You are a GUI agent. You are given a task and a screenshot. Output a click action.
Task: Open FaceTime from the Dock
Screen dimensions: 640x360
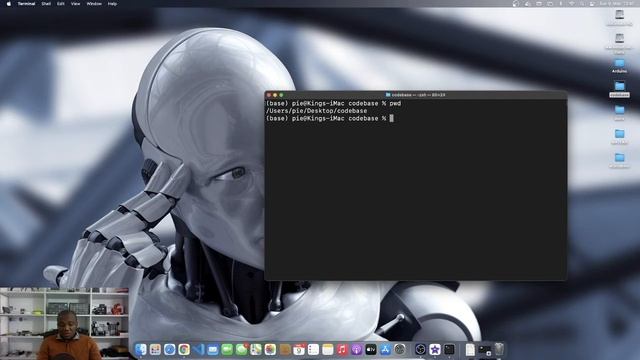(227, 349)
